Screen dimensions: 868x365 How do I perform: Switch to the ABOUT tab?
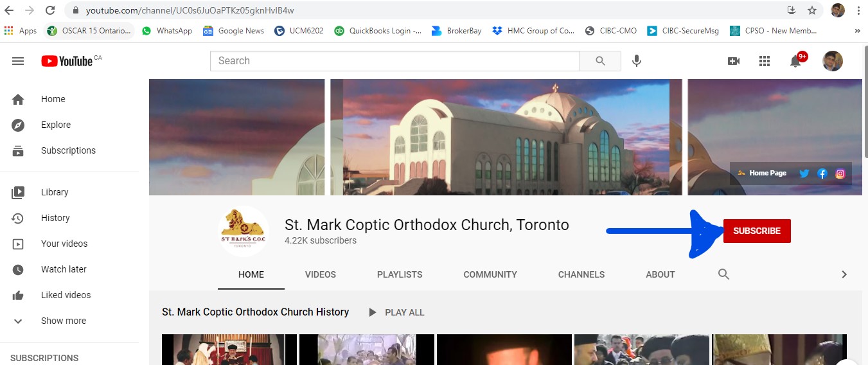click(x=660, y=274)
